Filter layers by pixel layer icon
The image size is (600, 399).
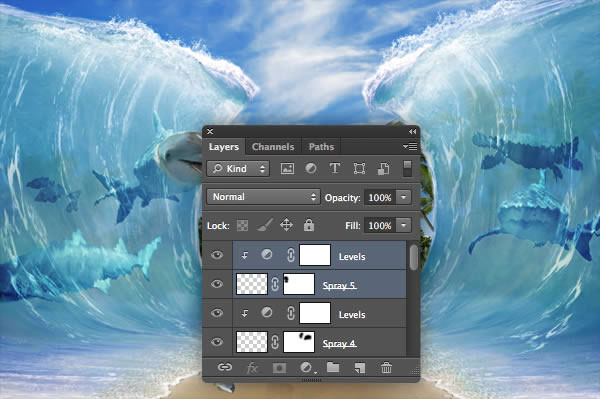click(x=287, y=168)
